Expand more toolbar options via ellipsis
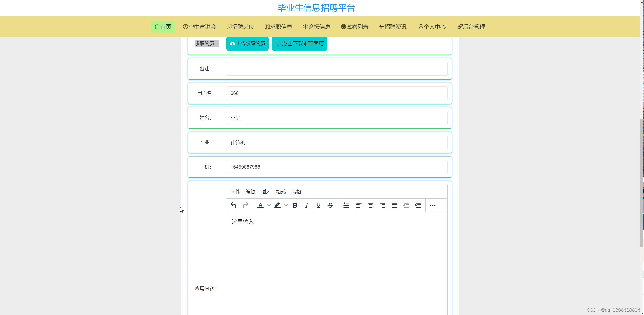The image size is (644, 315). [433, 205]
